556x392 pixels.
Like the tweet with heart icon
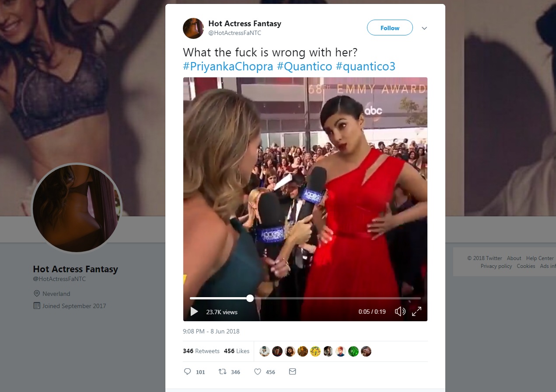(x=258, y=372)
